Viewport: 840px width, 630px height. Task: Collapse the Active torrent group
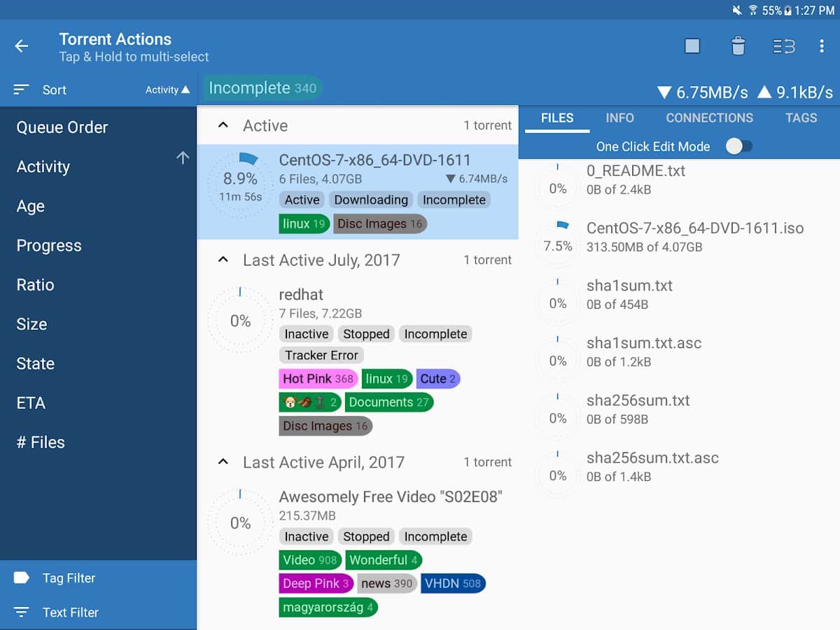[x=223, y=125]
